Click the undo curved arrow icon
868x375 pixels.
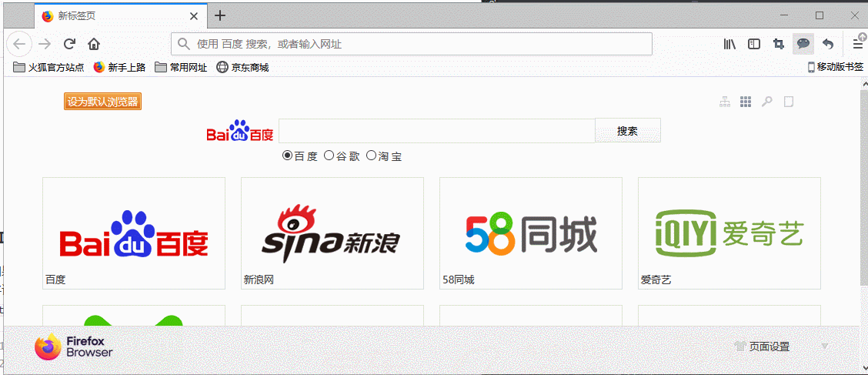coord(827,44)
